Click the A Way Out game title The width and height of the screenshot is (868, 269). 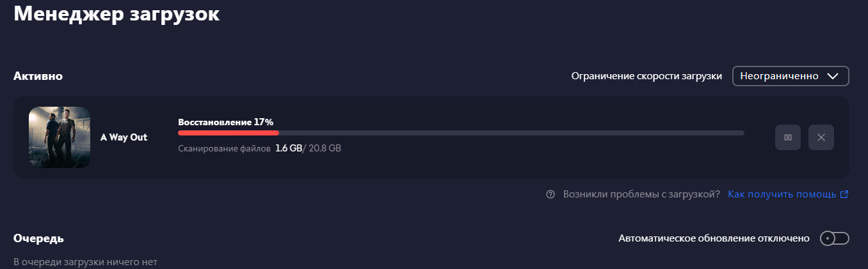(x=124, y=137)
